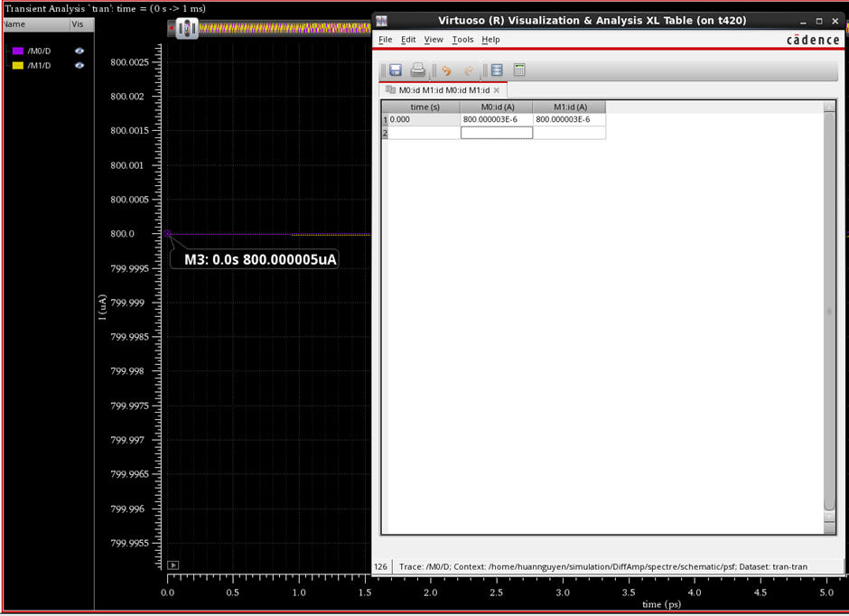The image size is (849, 616).
Task: Select the /M1/D trace name in legend
Action: point(39,66)
